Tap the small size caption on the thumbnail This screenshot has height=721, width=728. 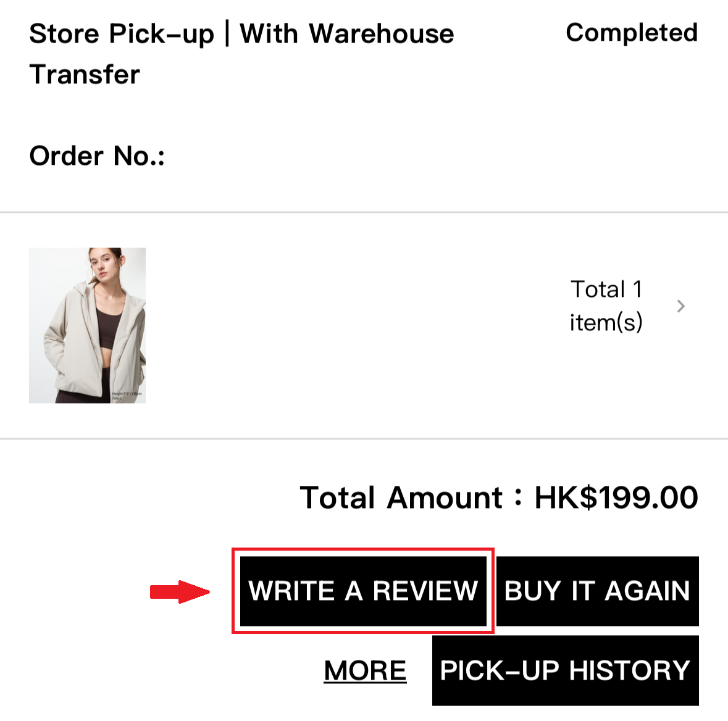pos(127,395)
